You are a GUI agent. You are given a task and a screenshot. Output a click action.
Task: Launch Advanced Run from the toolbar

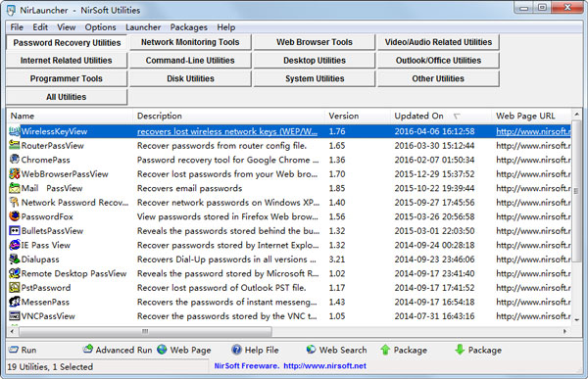pyautogui.click(x=88, y=350)
